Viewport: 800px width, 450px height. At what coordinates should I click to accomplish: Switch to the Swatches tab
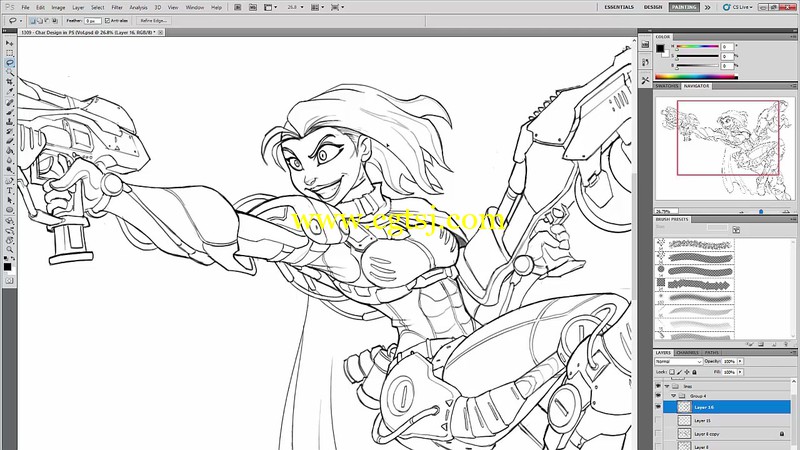pos(667,86)
